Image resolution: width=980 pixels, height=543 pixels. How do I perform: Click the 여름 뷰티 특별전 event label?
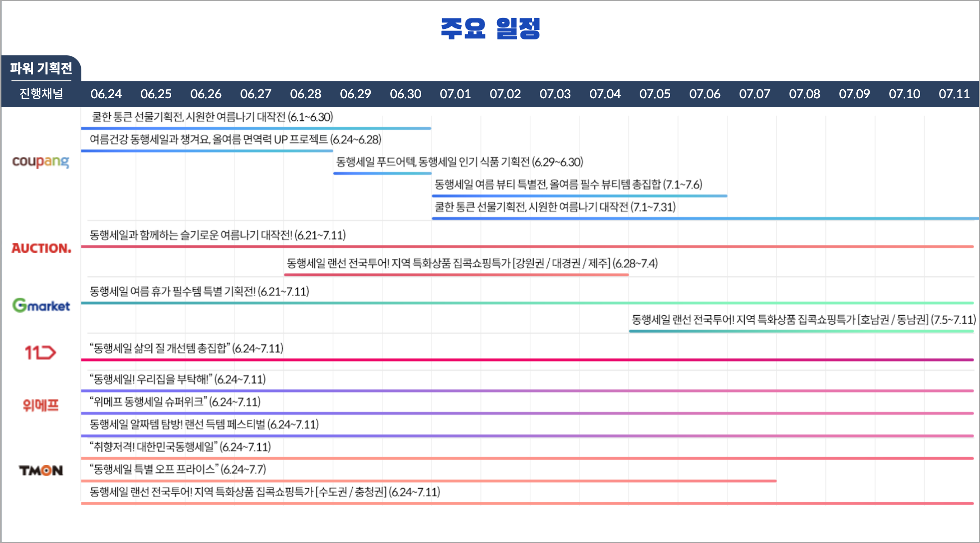pos(568,184)
